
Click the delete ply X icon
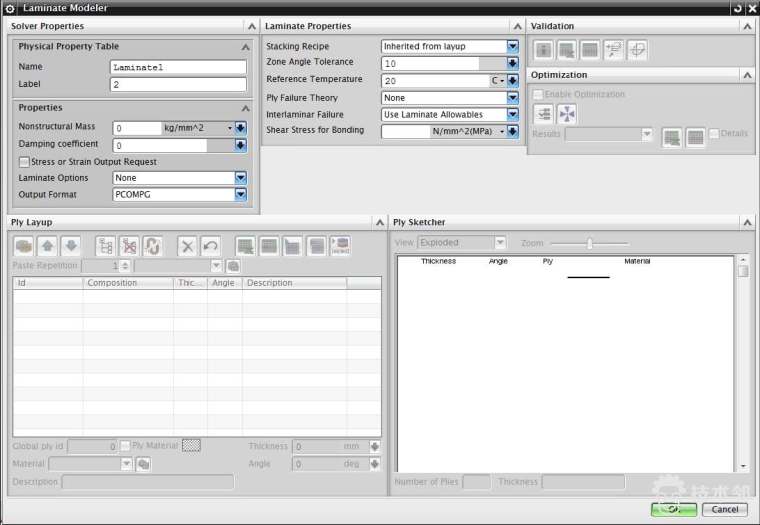click(186, 246)
